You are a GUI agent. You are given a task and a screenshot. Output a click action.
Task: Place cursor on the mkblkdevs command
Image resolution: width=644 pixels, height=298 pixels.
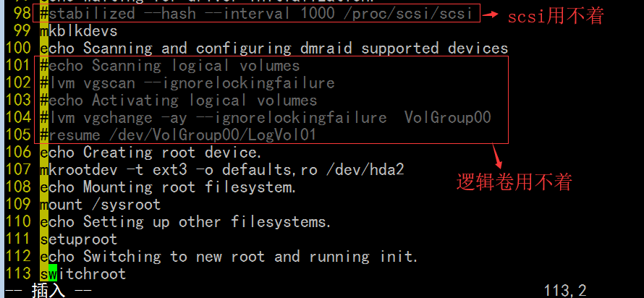click(x=79, y=31)
